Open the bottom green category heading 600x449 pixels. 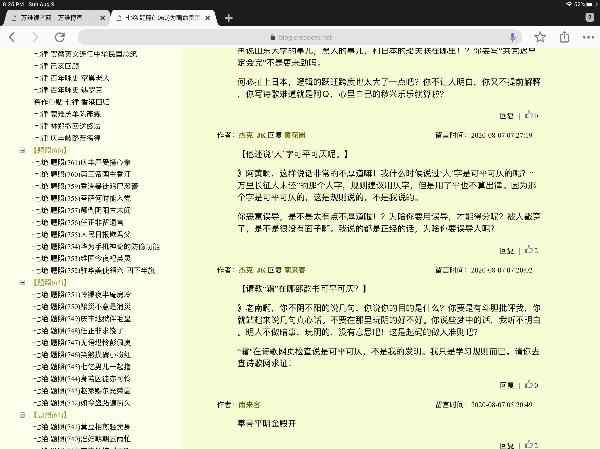coord(50,415)
